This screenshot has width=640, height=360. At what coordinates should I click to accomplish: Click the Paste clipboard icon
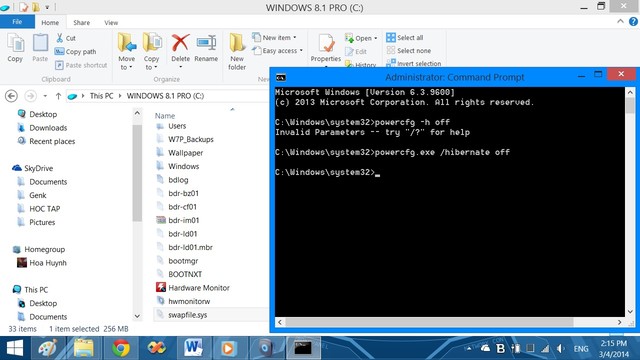(40, 43)
